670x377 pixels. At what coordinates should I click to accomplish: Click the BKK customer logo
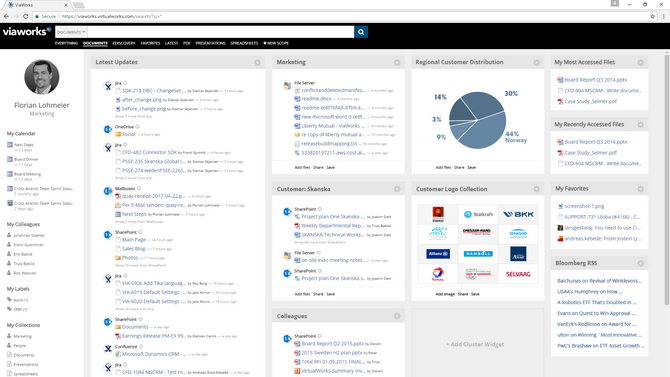tap(518, 215)
